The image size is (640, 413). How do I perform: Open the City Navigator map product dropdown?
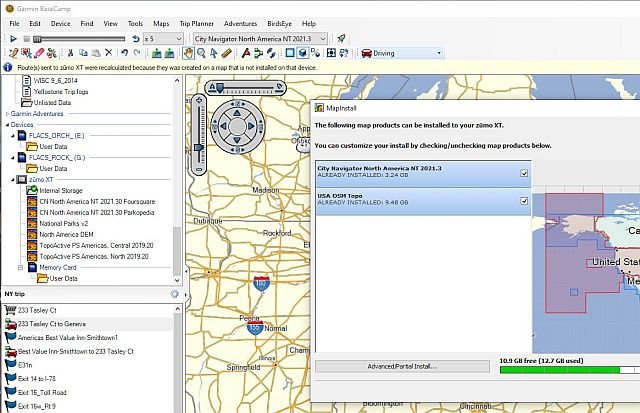[x=260, y=39]
